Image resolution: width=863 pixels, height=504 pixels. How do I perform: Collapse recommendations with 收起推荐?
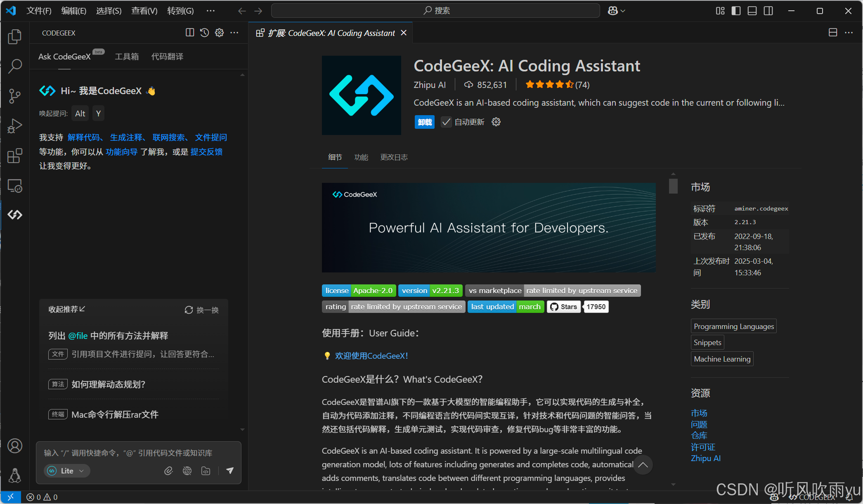point(66,309)
